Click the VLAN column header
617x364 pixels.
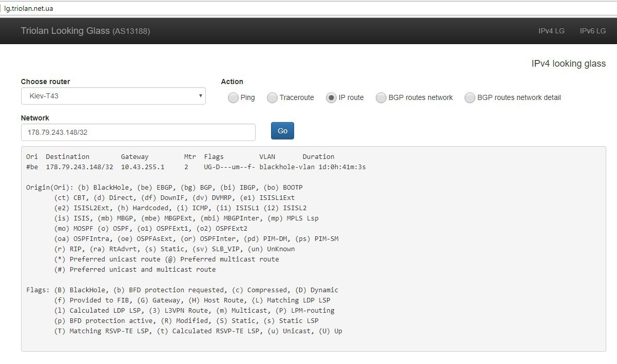267,157
